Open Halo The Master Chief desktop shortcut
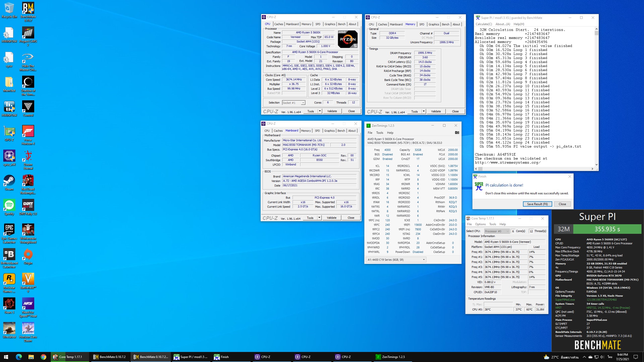The height and width of the screenshot is (362, 644). coord(28,61)
